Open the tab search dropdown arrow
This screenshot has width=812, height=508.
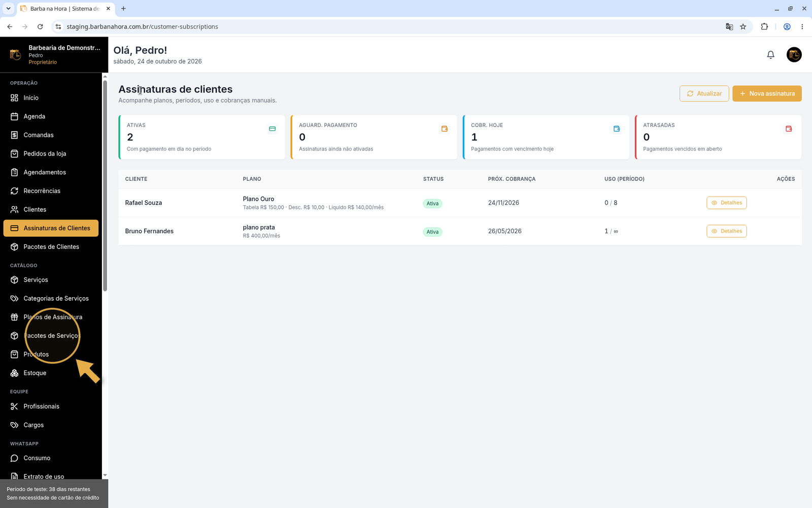(8, 9)
